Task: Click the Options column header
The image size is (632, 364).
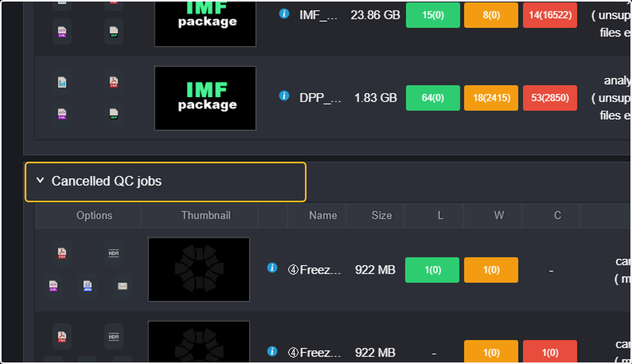Action: click(x=94, y=215)
